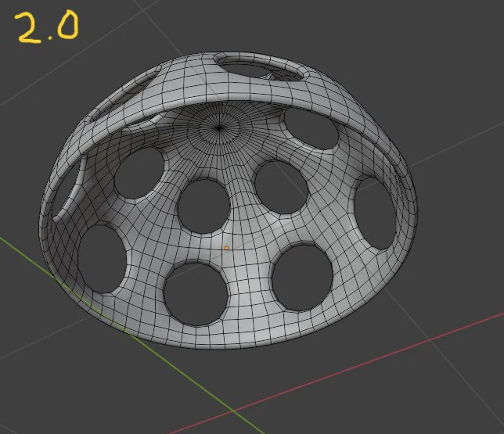Click the rightmost tall hole inside the dome
The height and width of the screenshot is (434, 504).
pyautogui.click(x=374, y=213)
